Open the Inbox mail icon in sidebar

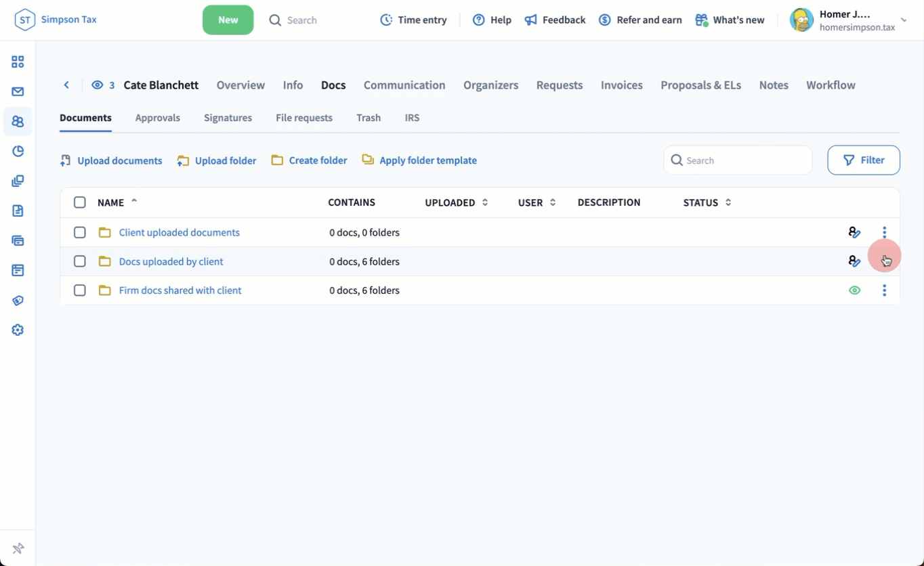click(18, 92)
